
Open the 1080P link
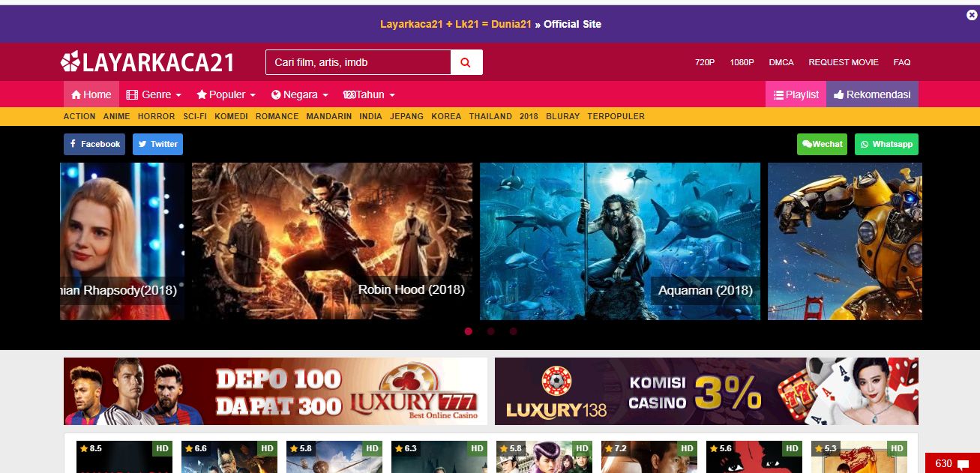(742, 62)
